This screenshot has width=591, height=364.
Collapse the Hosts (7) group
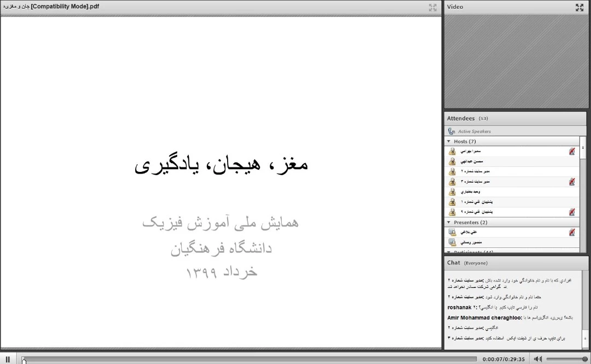[x=449, y=141]
